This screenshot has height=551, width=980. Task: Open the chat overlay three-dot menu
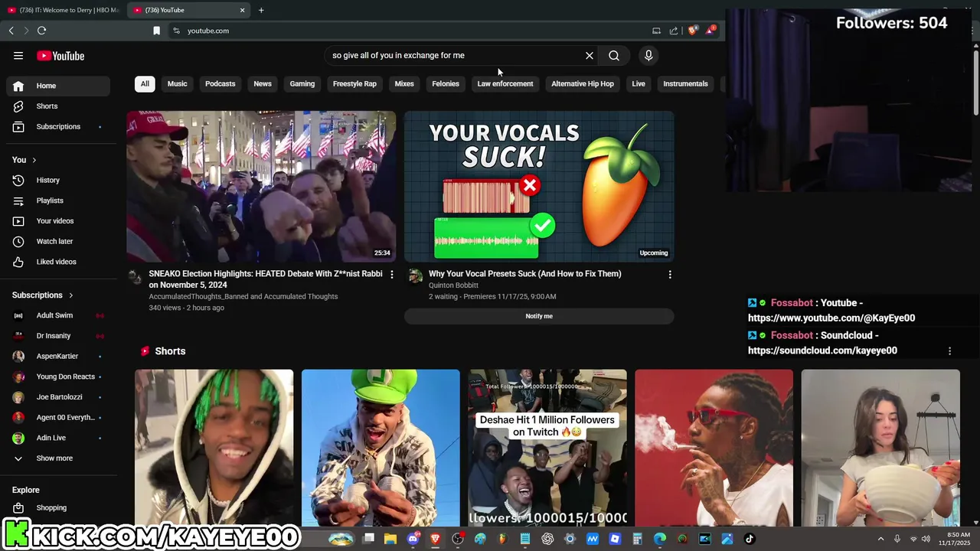[x=950, y=351]
